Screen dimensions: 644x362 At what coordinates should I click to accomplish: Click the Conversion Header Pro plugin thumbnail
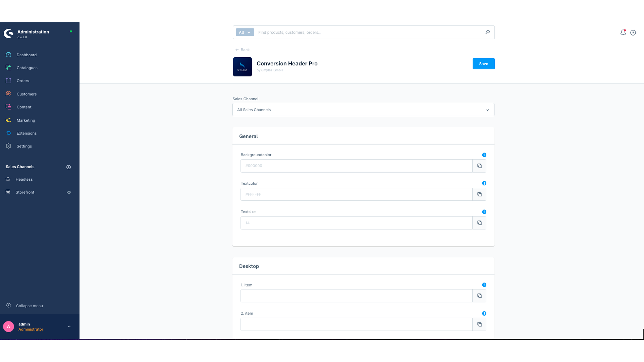pyautogui.click(x=242, y=67)
